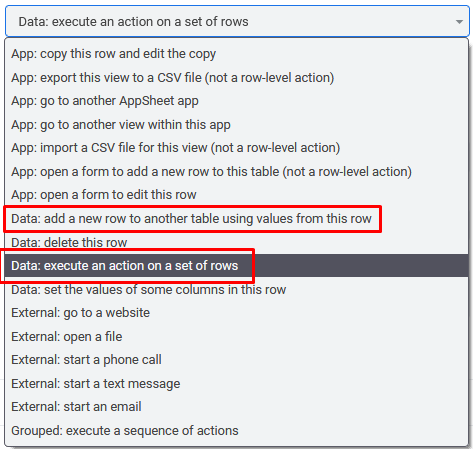Select 'App: open a form to add a new row'
The height and width of the screenshot is (449, 473).
click(x=236, y=171)
